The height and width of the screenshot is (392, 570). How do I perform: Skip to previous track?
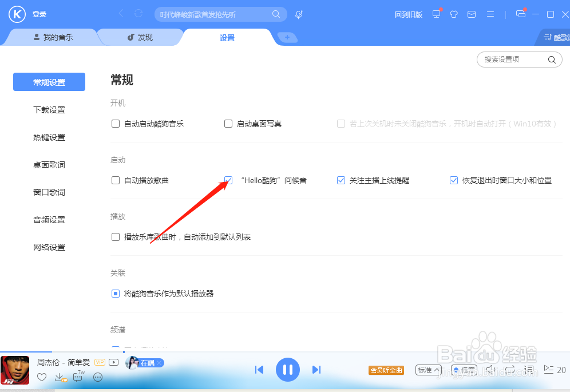point(259,370)
